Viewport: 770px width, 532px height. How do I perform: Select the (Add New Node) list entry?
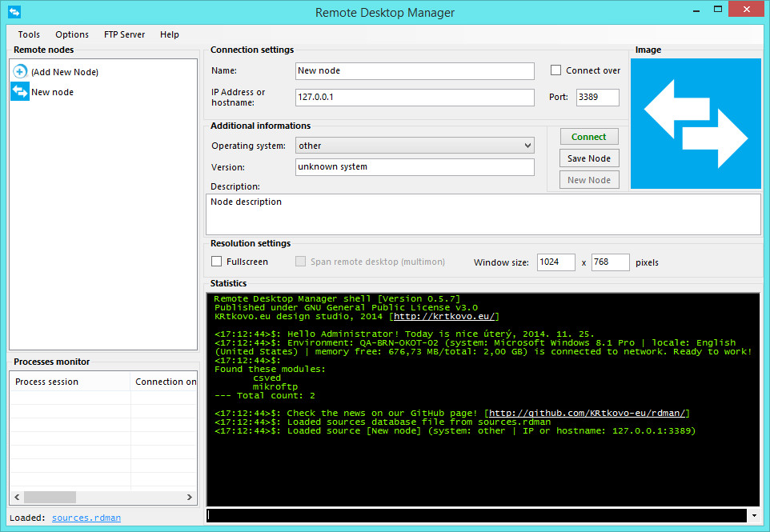point(64,72)
